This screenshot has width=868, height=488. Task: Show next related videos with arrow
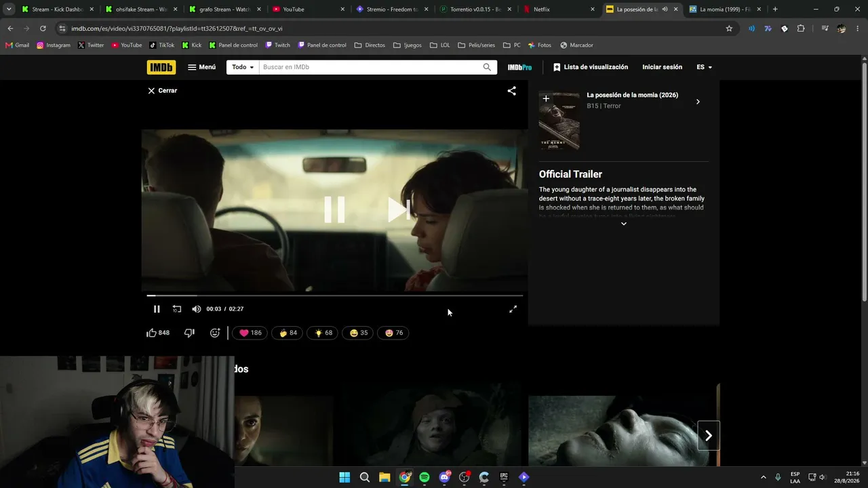coord(709,436)
